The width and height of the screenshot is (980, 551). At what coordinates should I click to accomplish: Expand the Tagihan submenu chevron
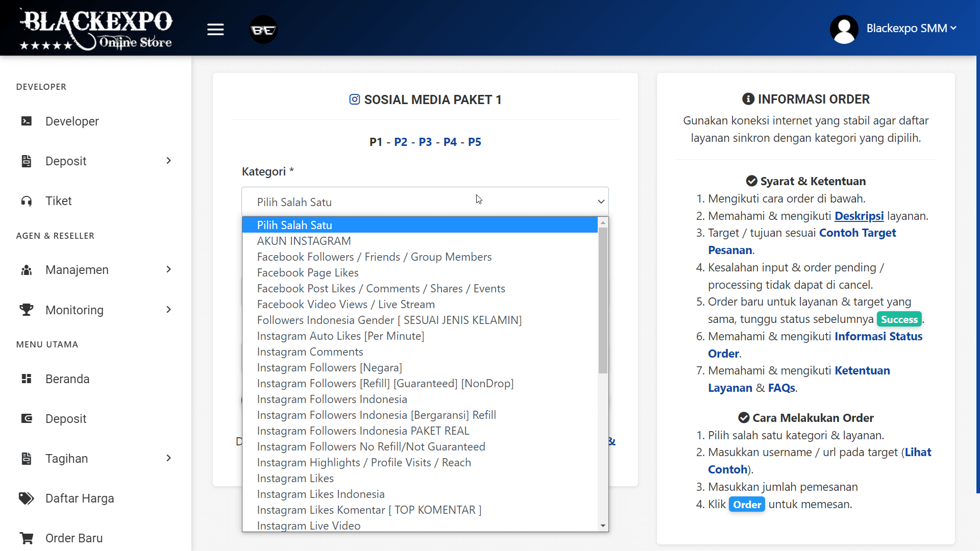pos(168,458)
